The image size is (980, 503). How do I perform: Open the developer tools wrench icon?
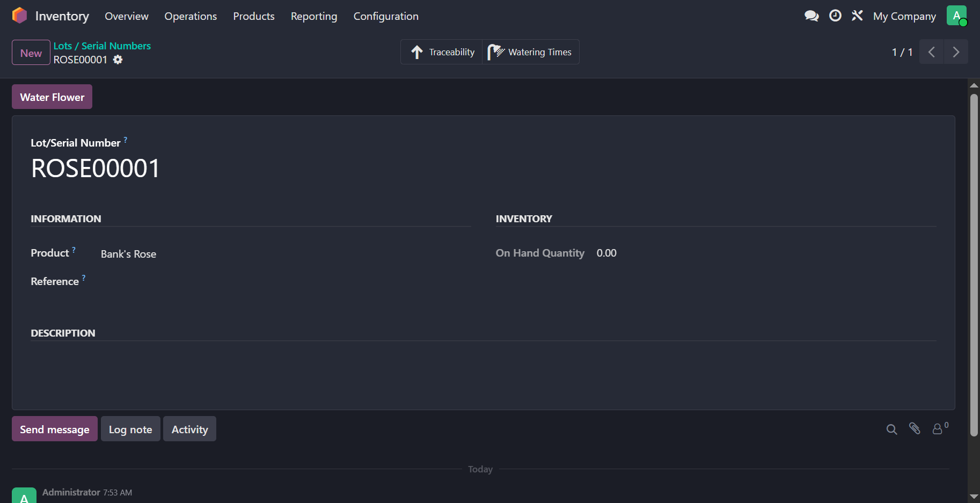857,16
